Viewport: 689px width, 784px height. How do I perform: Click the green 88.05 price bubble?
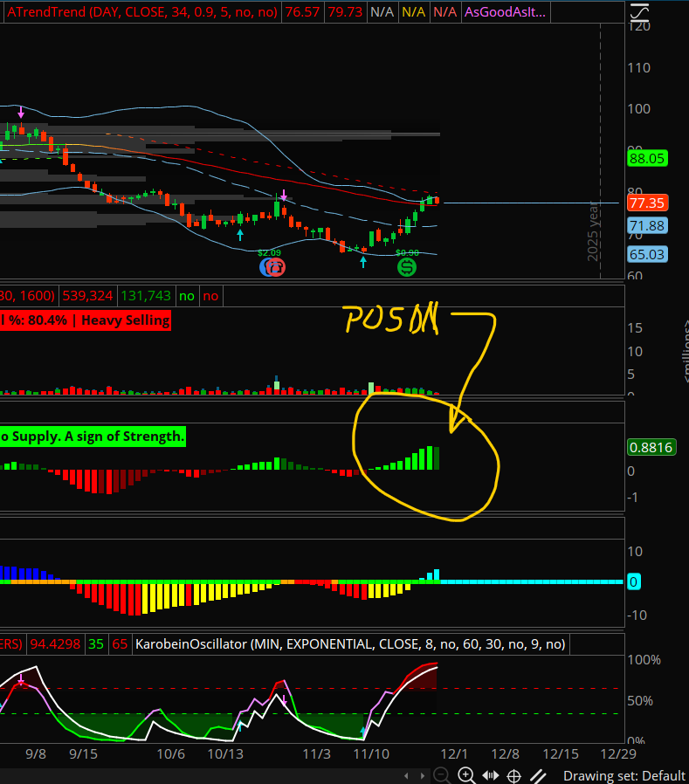(x=647, y=158)
